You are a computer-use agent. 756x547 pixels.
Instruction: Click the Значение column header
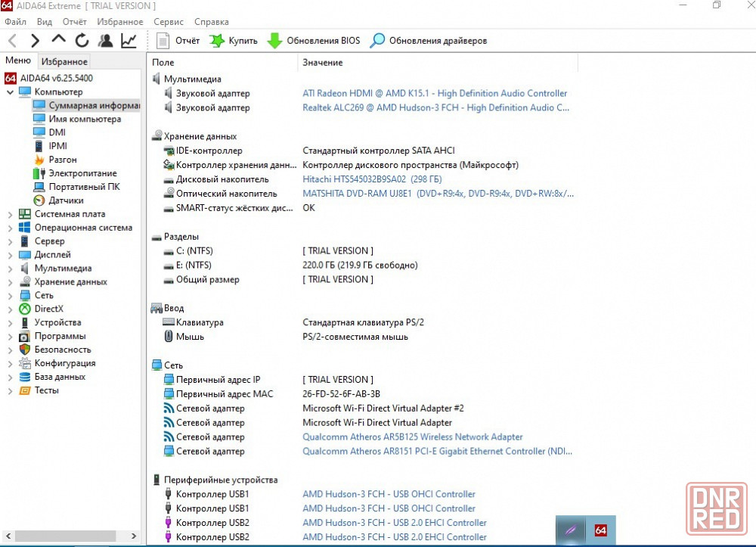pos(322,62)
